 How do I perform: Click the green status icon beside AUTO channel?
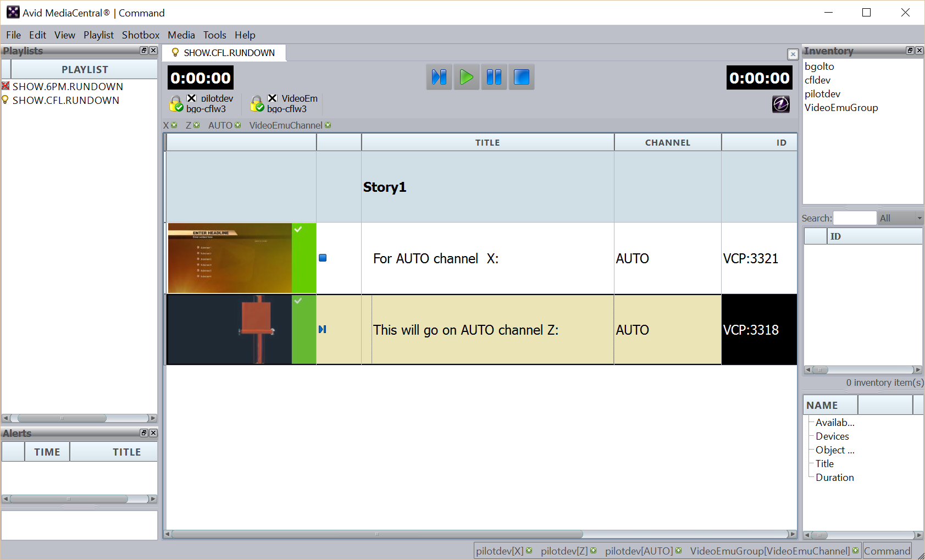(238, 125)
